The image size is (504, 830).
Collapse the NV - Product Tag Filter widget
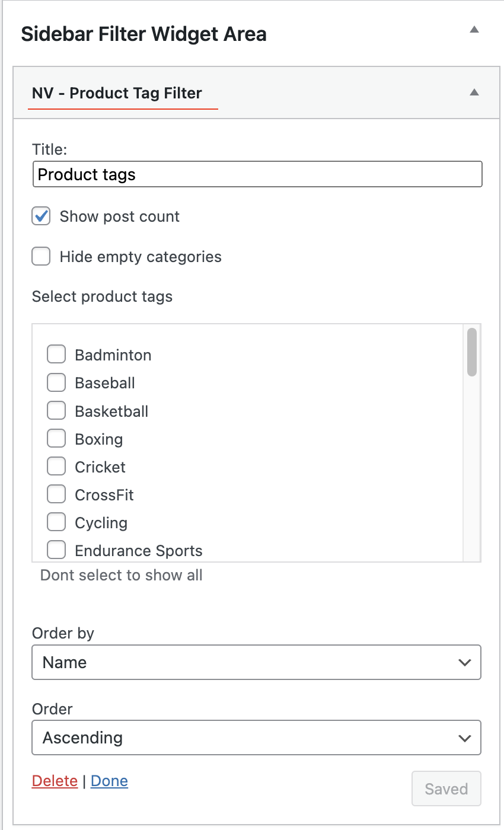(x=474, y=92)
